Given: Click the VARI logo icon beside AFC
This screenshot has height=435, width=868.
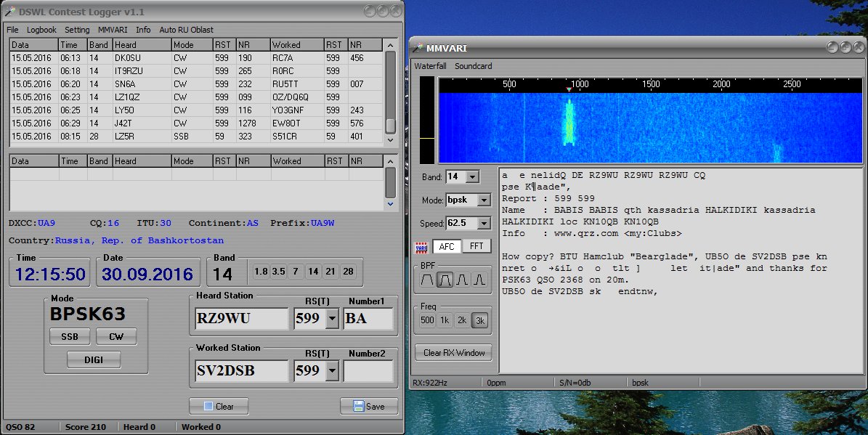Looking at the screenshot, I should [x=421, y=247].
